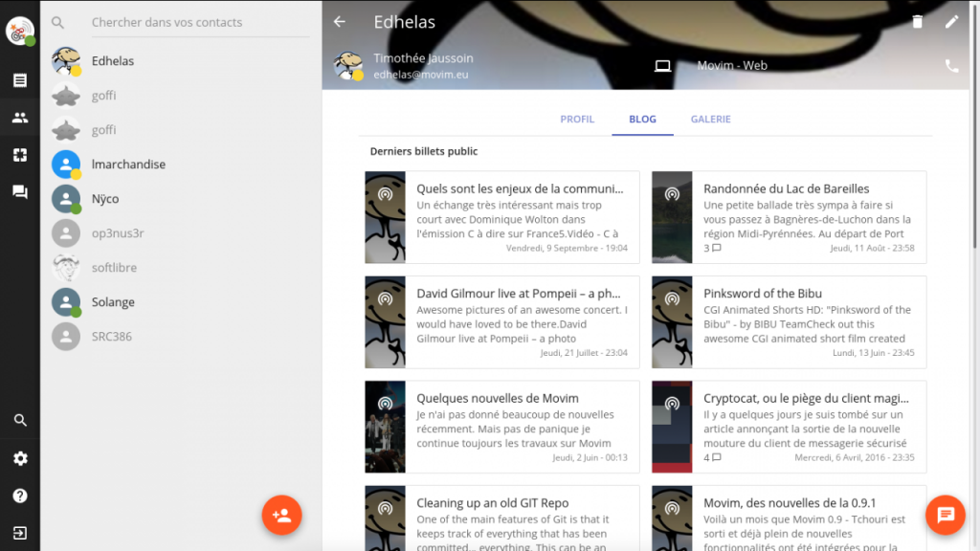Open post 'Randonnée du Lac de Bareilles'
Viewport: 980px width, 551px height.
click(789, 217)
